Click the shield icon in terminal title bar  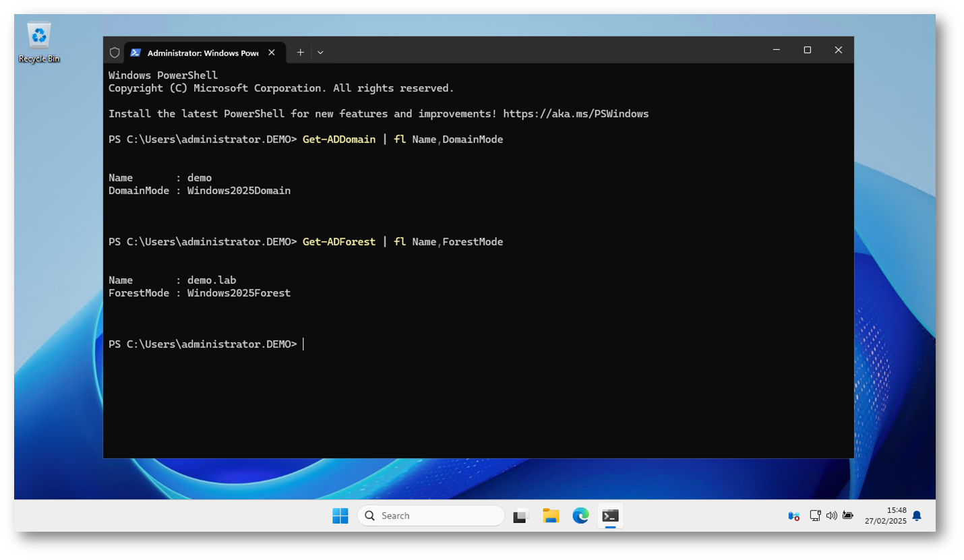[115, 53]
